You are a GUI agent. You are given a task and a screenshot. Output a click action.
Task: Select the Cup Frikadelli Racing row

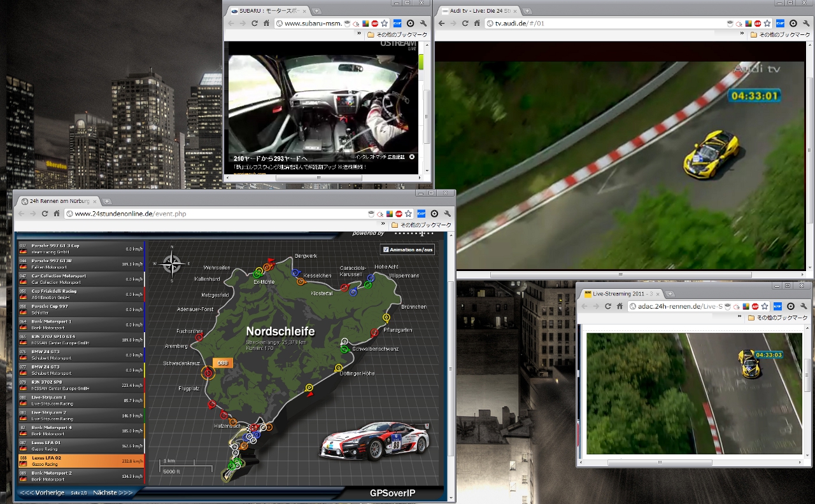[81, 294]
